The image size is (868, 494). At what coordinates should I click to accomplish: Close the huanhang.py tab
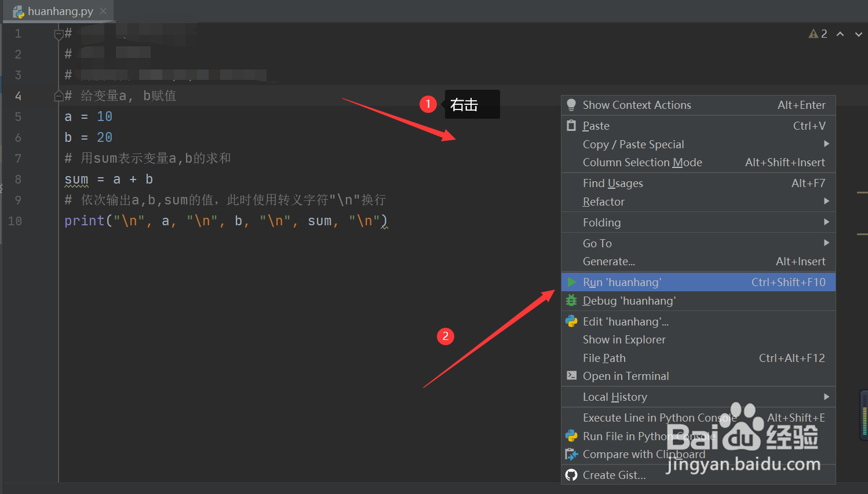pos(103,11)
